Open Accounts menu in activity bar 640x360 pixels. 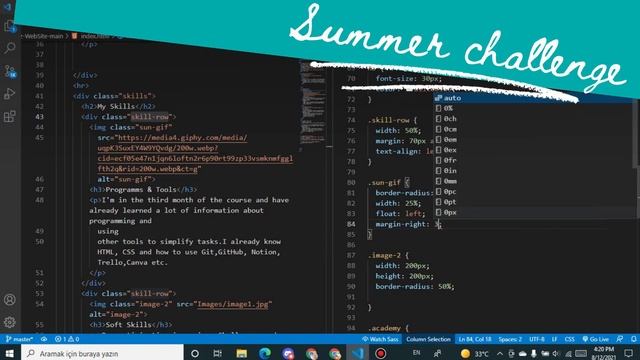pyautogui.click(x=10, y=300)
